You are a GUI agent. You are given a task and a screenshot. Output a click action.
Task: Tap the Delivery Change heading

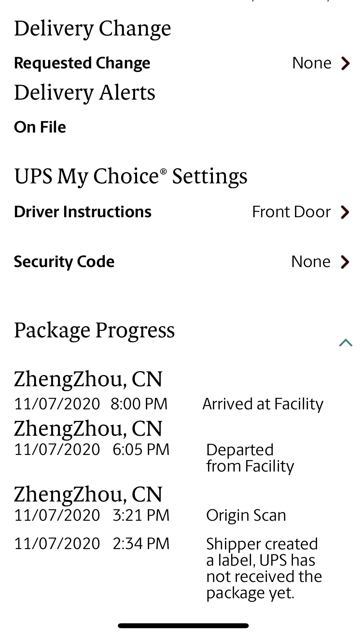click(x=92, y=28)
